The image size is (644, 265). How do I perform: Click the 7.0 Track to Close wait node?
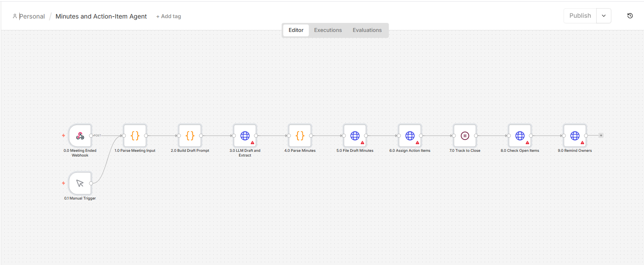tap(465, 136)
